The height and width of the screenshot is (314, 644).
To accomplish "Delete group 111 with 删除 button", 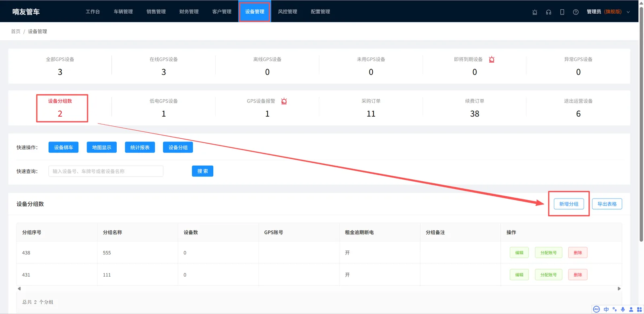I will point(578,275).
